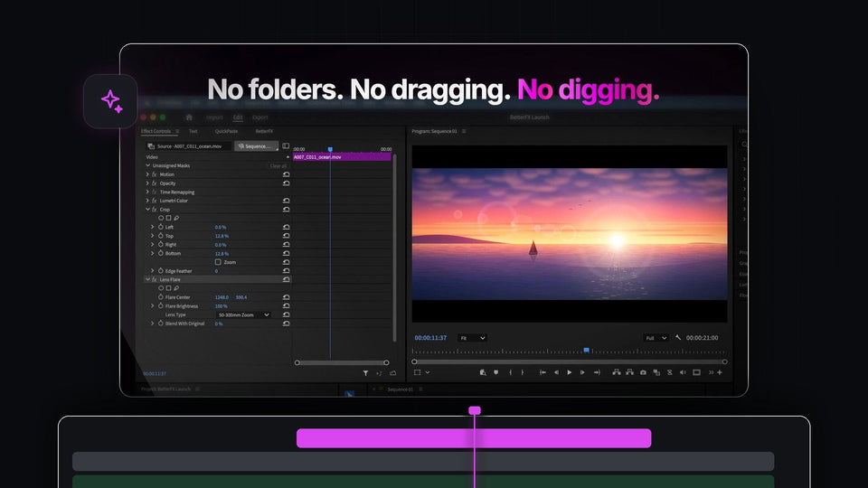This screenshot has height=488, width=868.
Task: Open the Lens Type dropdown
Action: click(243, 314)
